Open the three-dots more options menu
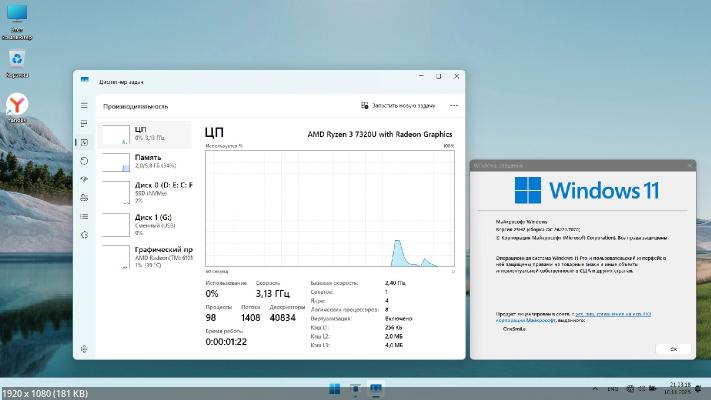 click(454, 105)
